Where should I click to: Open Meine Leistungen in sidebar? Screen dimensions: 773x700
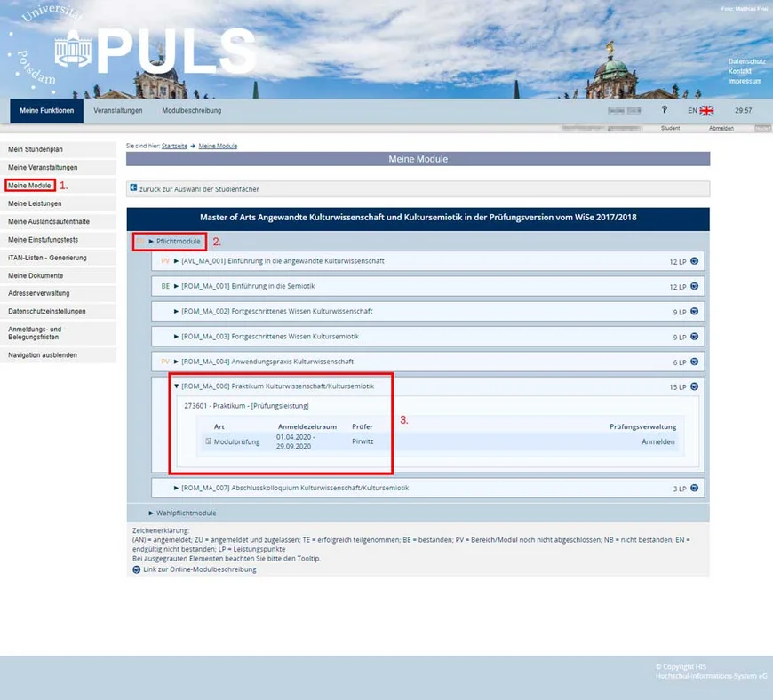pyautogui.click(x=58, y=203)
